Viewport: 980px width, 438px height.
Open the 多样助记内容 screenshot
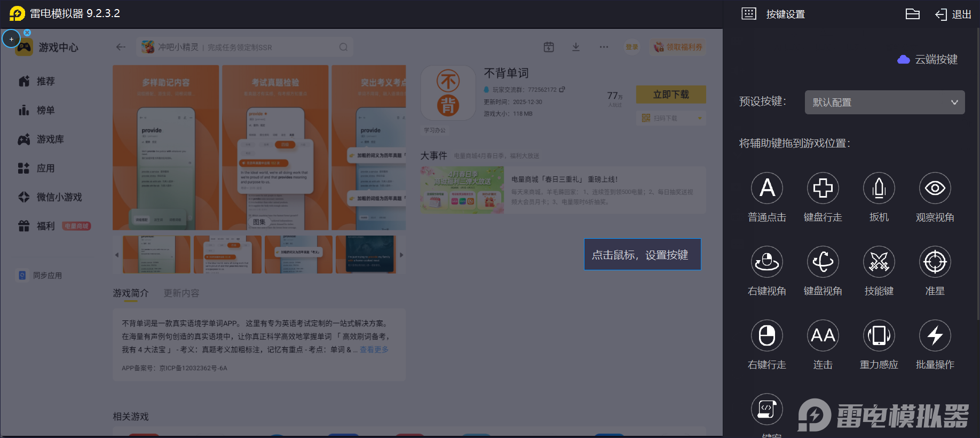[x=165, y=147]
